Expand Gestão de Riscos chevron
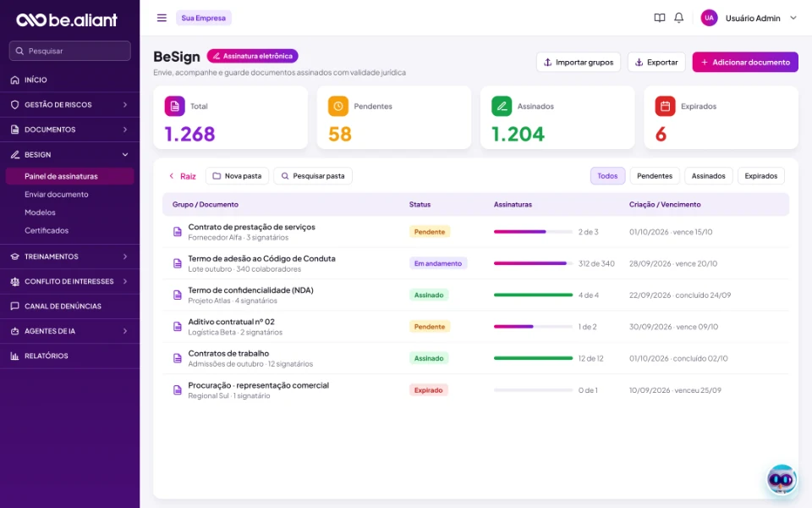 (x=125, y=105)
